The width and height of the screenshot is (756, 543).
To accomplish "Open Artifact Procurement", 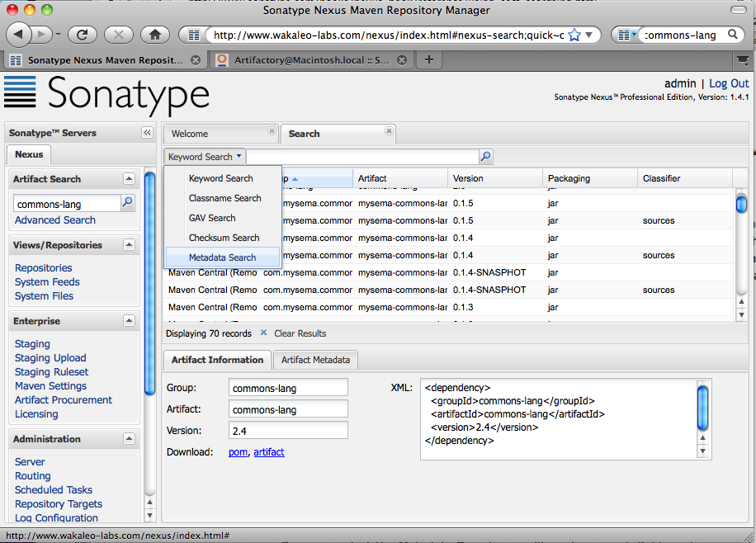I will (64, 399).
